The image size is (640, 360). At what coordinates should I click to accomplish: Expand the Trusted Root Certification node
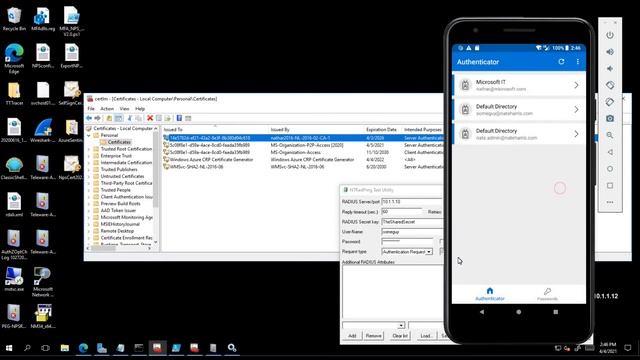[89, 149]
